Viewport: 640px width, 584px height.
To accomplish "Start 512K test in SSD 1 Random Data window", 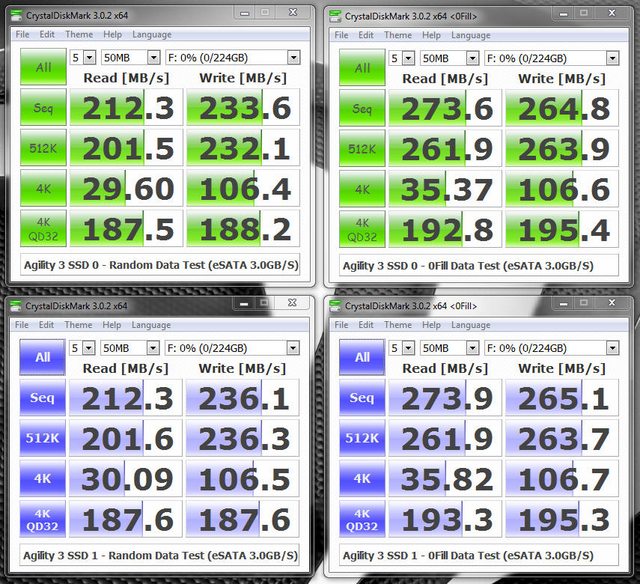I will (42, 438).
